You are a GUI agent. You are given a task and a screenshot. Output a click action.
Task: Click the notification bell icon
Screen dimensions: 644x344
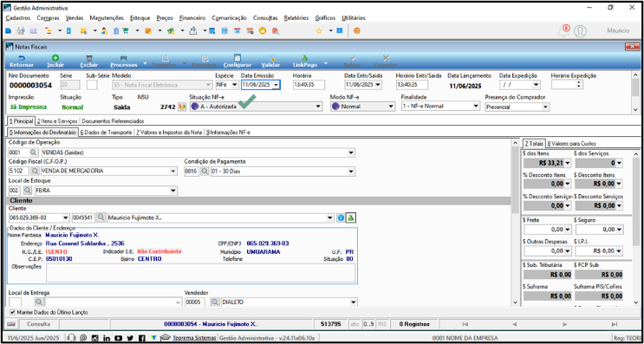click(x=564, y=31)
